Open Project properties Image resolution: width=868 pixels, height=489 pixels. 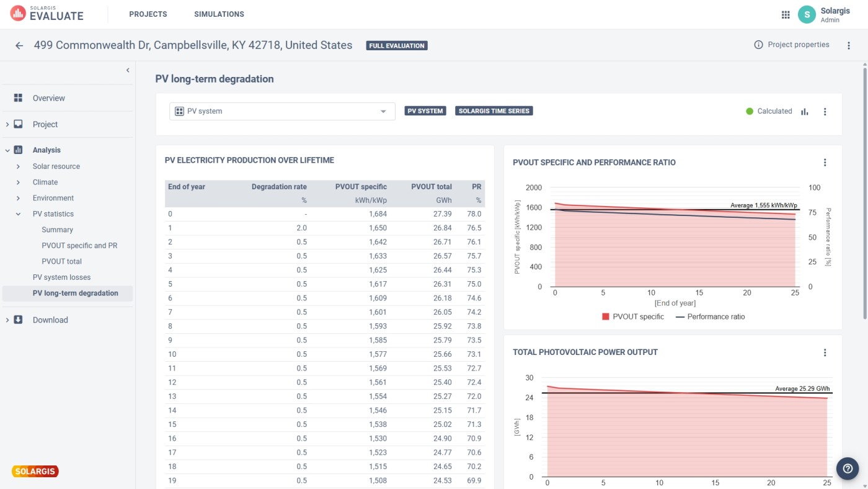tap(791, 45)
